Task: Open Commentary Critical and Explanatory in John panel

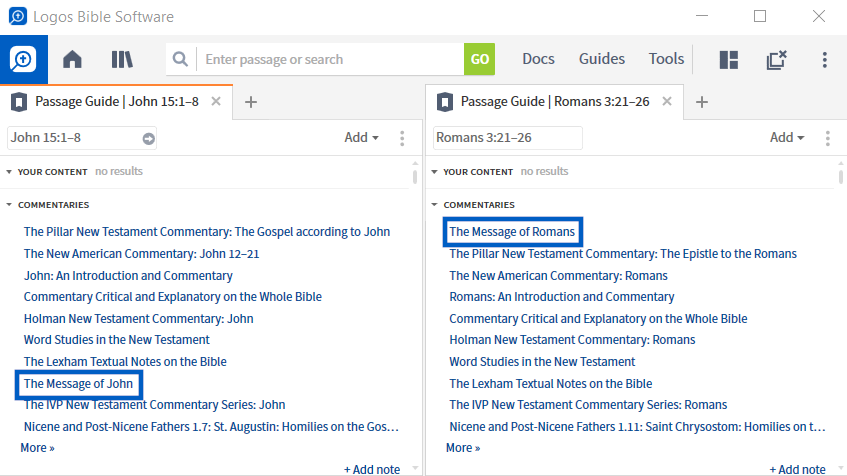Action: 173,297
